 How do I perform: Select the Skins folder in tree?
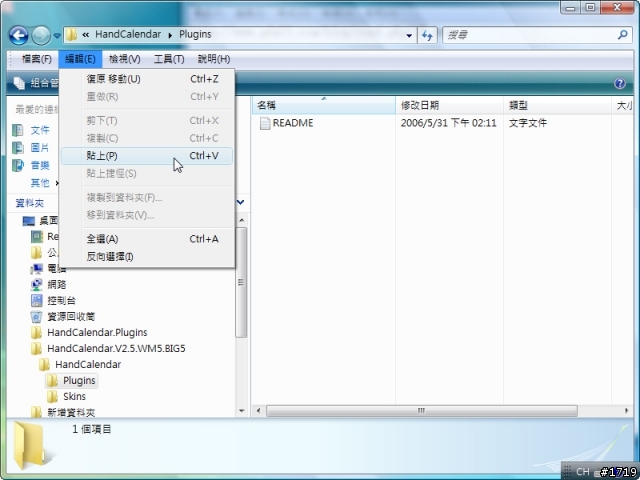(x=74, y=396)
